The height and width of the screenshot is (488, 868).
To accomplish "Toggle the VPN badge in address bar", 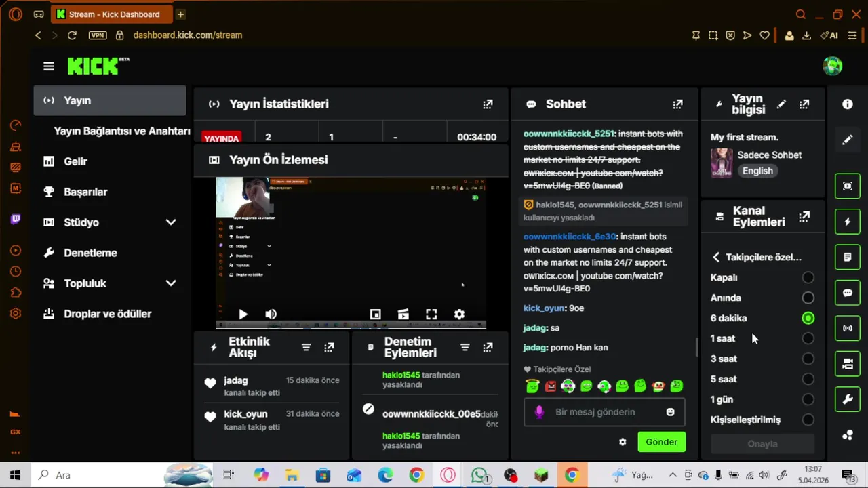I will (x=97, y=35).
